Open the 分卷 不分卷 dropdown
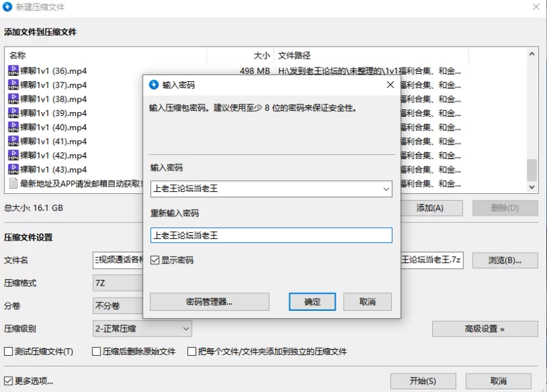Viewport: 547px width, 392px height. click(x=118, y=305)
